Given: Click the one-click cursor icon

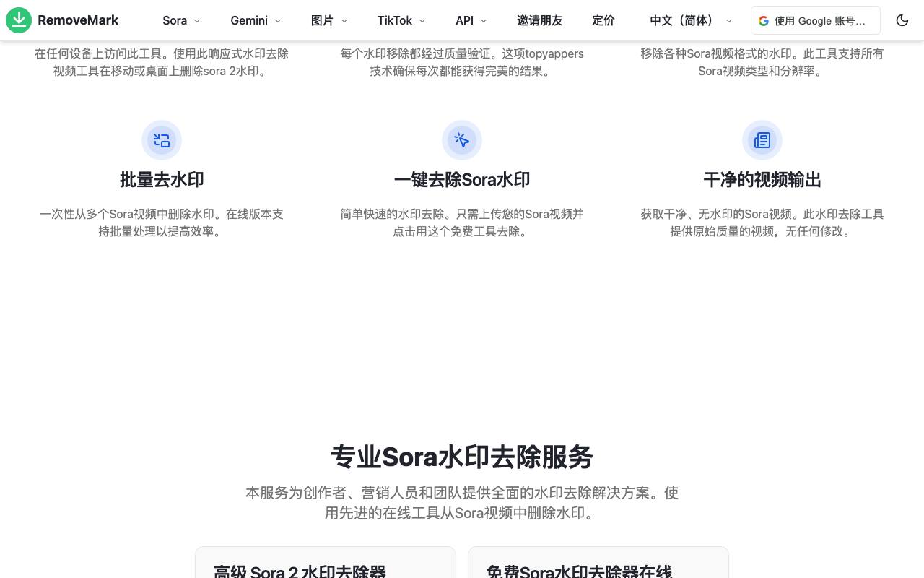Looking at the screenshot, I should point(462,140).
